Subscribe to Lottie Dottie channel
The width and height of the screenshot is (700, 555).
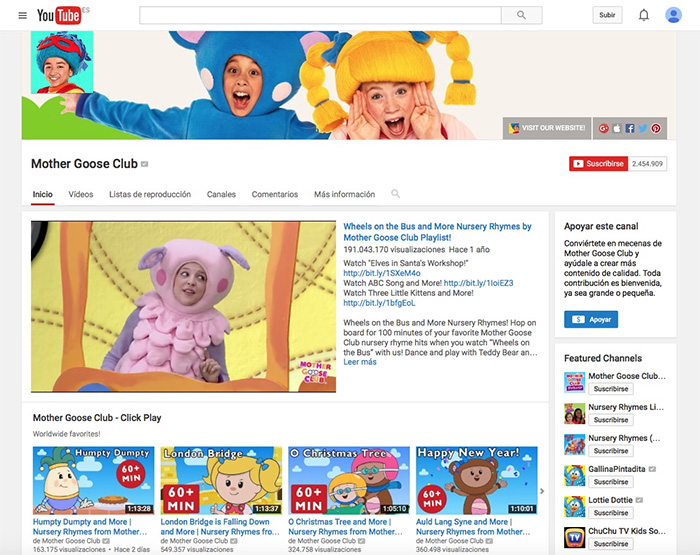[611, 513]
